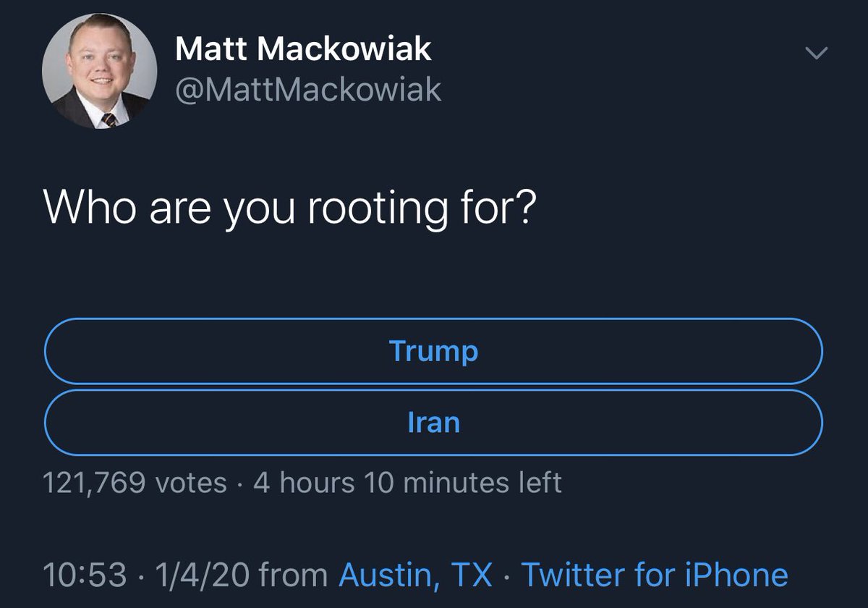The height and width of the screenshot is (608, 868).
Task: Click the display name Matt Mackowiak
Action: tap(303, 49)
